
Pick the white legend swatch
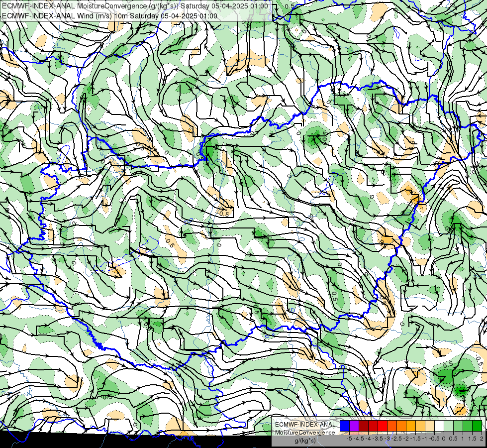tap(439, 426)
